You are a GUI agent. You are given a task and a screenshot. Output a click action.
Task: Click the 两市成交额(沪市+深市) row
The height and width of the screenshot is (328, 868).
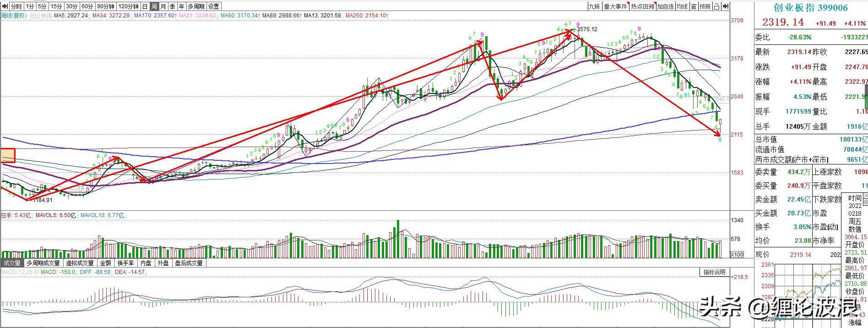pyautogui.click(x=811, y=159)
